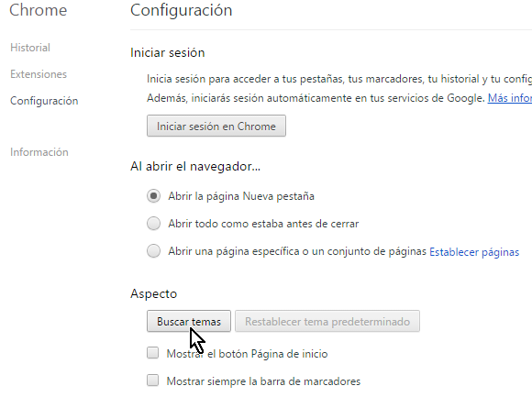
Task: Enable the Mostrar el botón Página de inicio checkbox
Action: click(x=152, y=353)
